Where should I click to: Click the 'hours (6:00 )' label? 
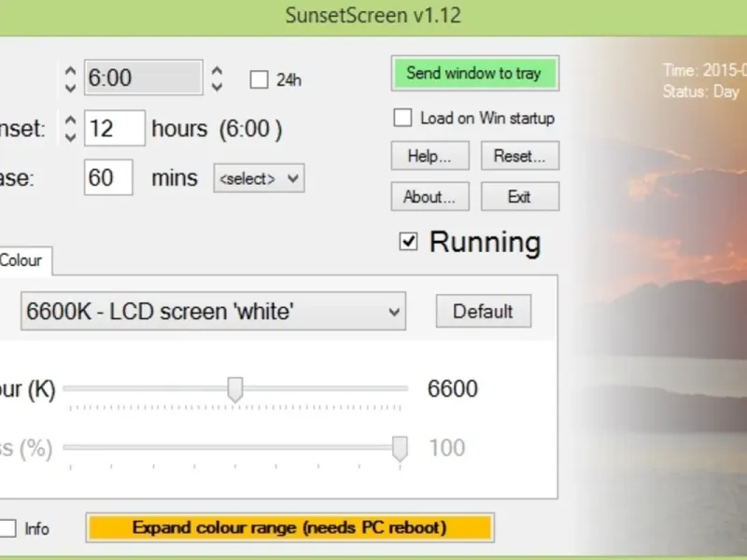[217, 129]
